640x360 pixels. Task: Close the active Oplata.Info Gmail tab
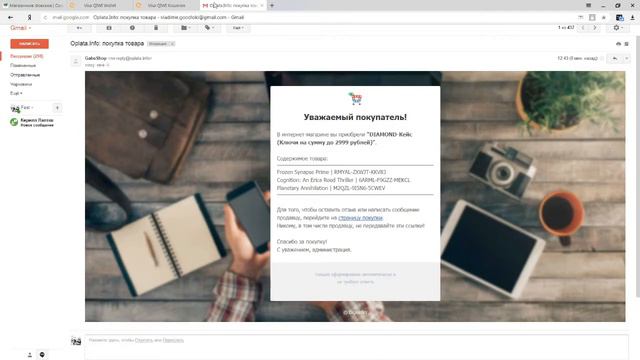coord(262,5)
